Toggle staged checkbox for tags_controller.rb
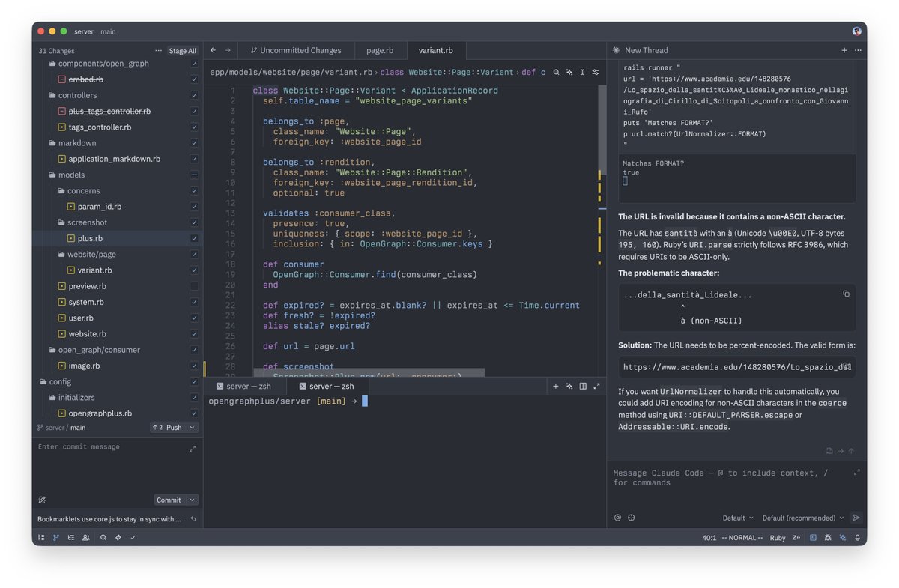899x588 pixels. pos(194,127)
